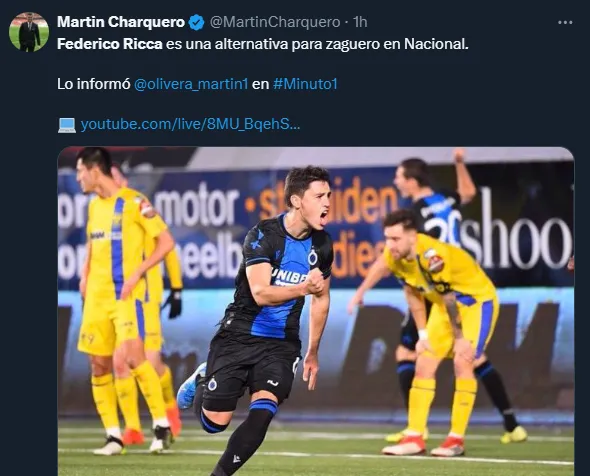This screenshot has height=476, width=590.
Task: Open Martin Charquero's profile avatar
Action: click(x=29, y=32)
